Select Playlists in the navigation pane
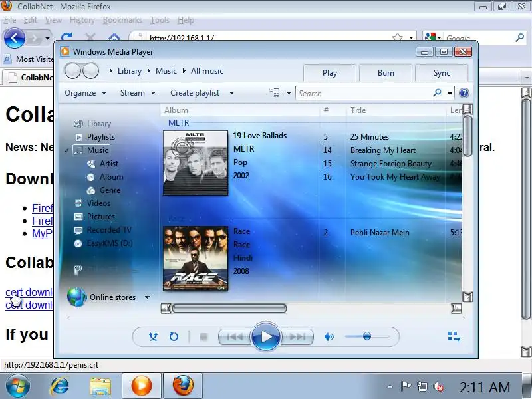Viewport: 532px width, 399px height. point(101,137)
